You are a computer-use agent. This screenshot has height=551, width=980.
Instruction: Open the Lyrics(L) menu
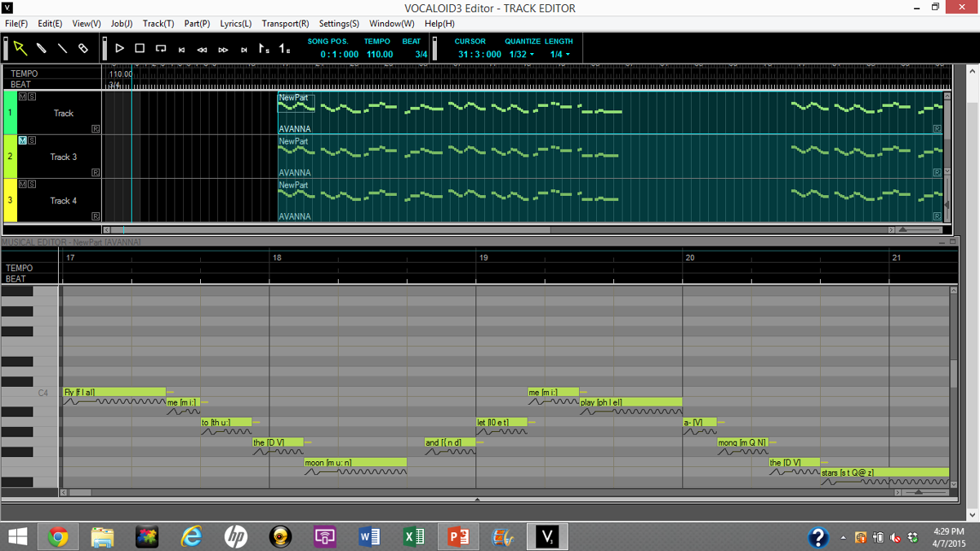pos(236,24)
